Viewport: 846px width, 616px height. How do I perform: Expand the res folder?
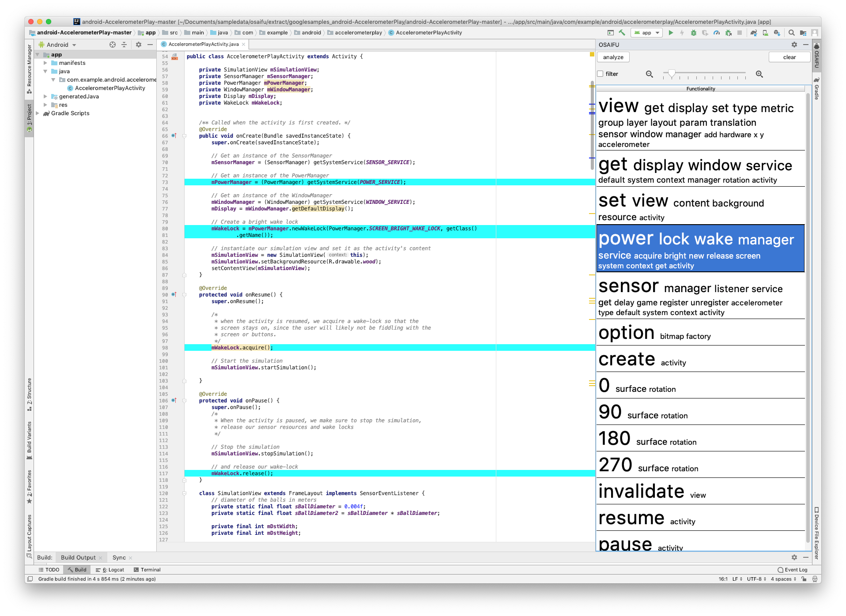pos(45,105)
